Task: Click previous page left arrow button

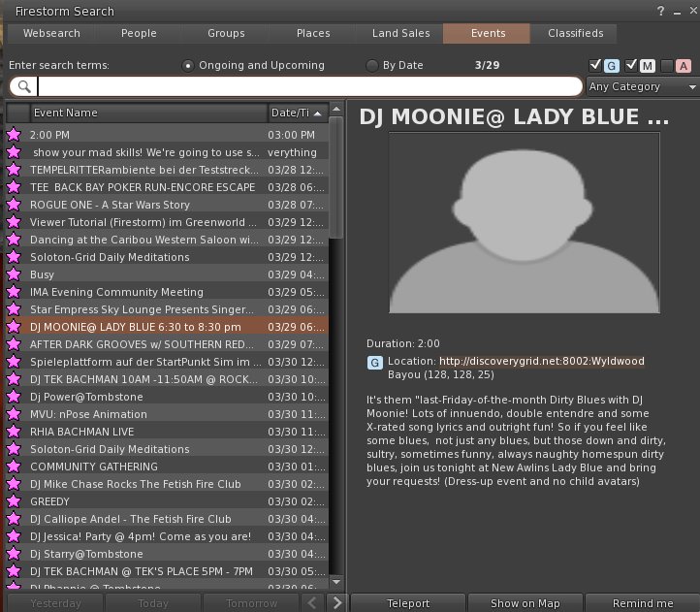Action: click(311, 603)
